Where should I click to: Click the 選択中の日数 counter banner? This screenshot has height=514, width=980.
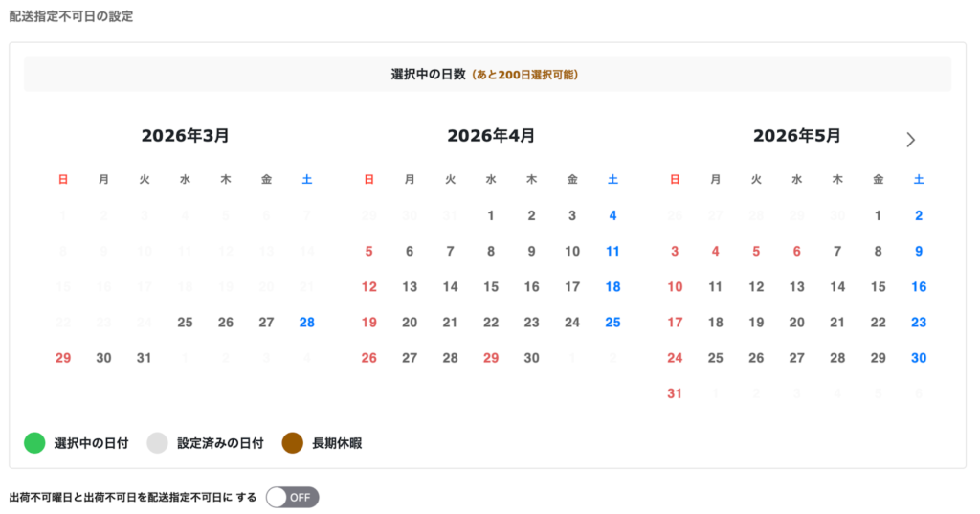pyautogui.click(x=487, y=74)
